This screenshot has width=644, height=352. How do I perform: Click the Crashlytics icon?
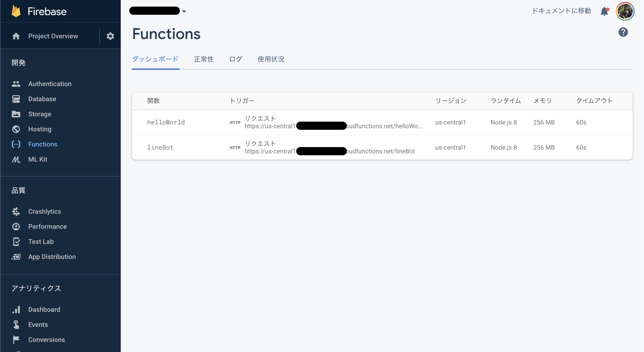click(16, 212)
